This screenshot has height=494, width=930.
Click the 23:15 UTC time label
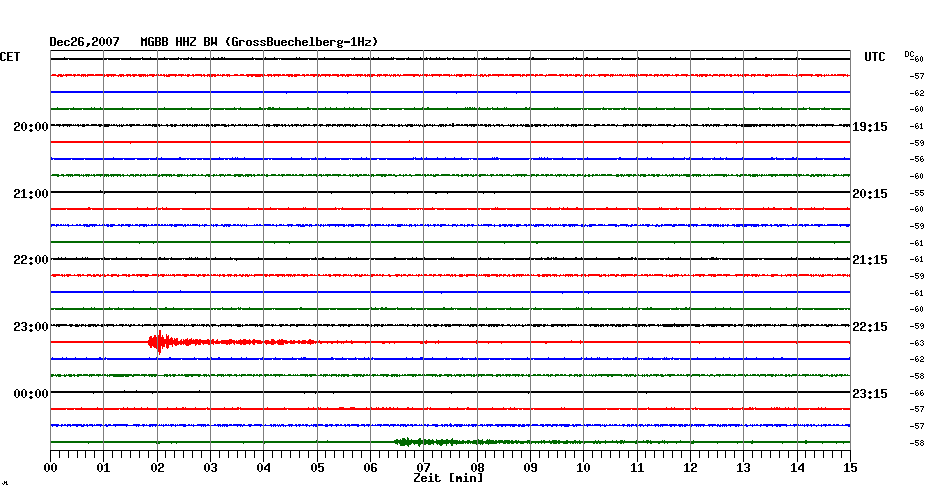[x=870, y=394]
